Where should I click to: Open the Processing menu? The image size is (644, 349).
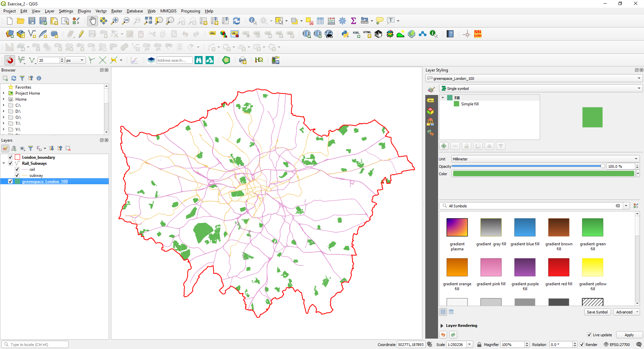pos(191,11)
